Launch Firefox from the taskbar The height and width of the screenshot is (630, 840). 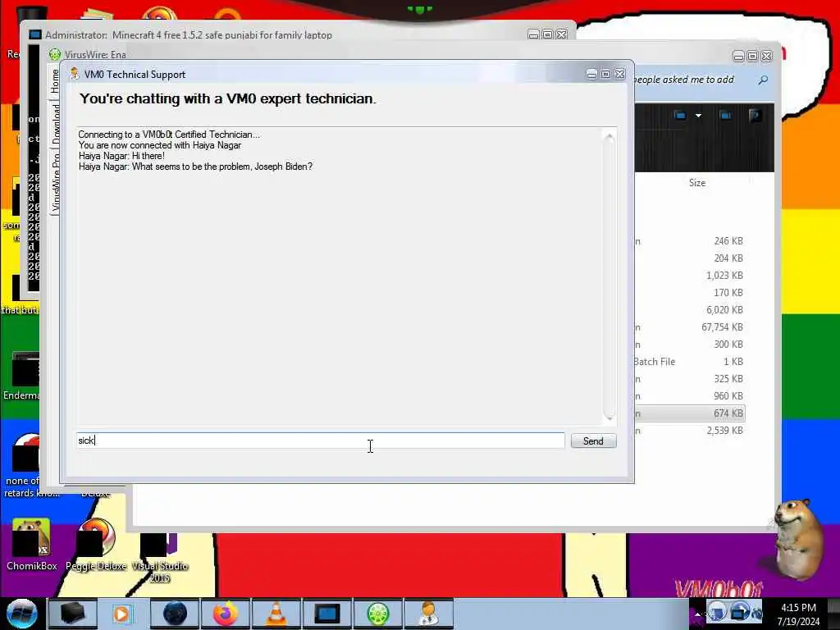[x=226, y=614]
